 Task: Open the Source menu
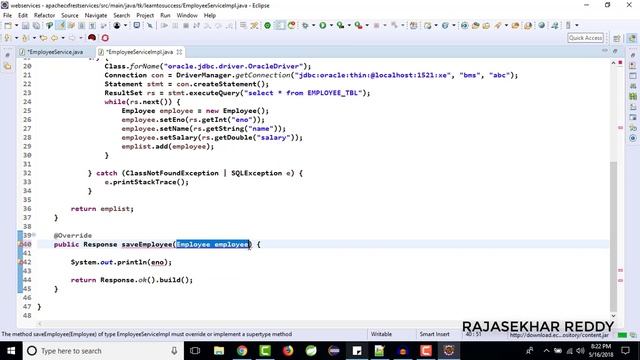(70, 16)
